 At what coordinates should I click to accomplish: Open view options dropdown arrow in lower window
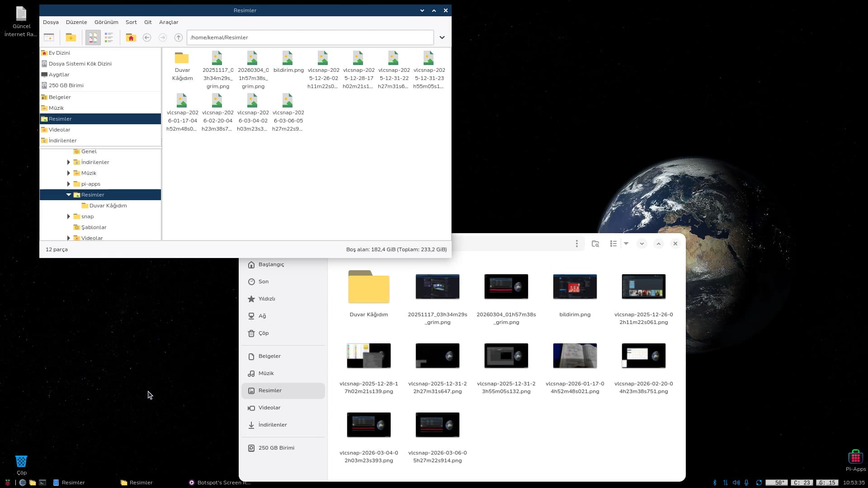click(x=626, y=244)
